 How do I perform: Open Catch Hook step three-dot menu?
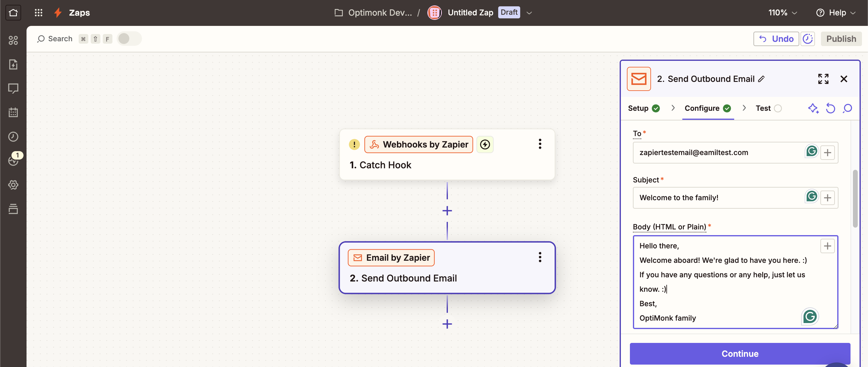540,144
